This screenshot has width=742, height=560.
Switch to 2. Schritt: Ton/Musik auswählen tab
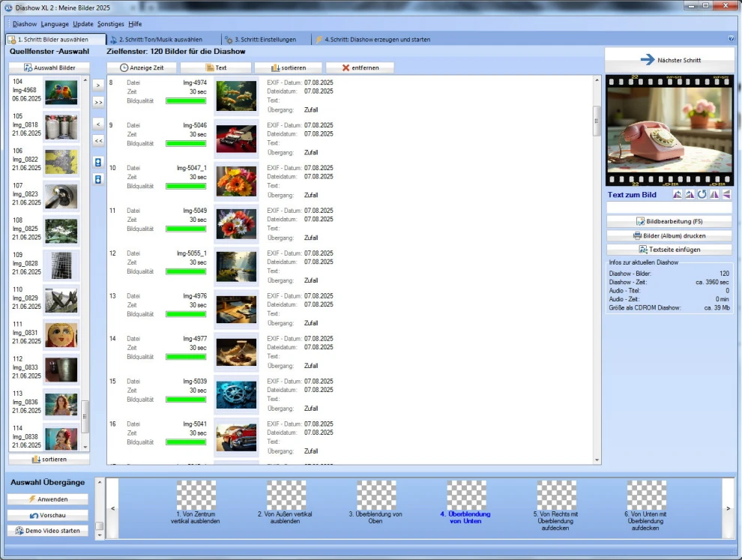pyautogui.click(x=160, y=39)
